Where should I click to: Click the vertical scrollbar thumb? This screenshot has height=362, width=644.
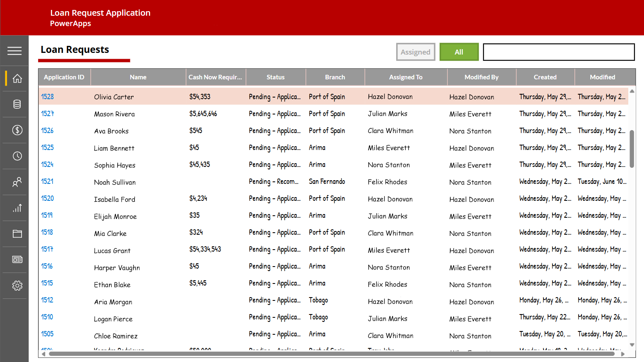pyautogui.click(x=632, y=149)
